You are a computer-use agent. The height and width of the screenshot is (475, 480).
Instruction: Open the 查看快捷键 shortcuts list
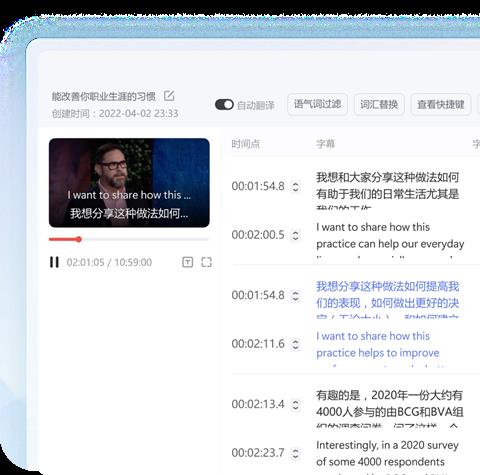[441, 105]
